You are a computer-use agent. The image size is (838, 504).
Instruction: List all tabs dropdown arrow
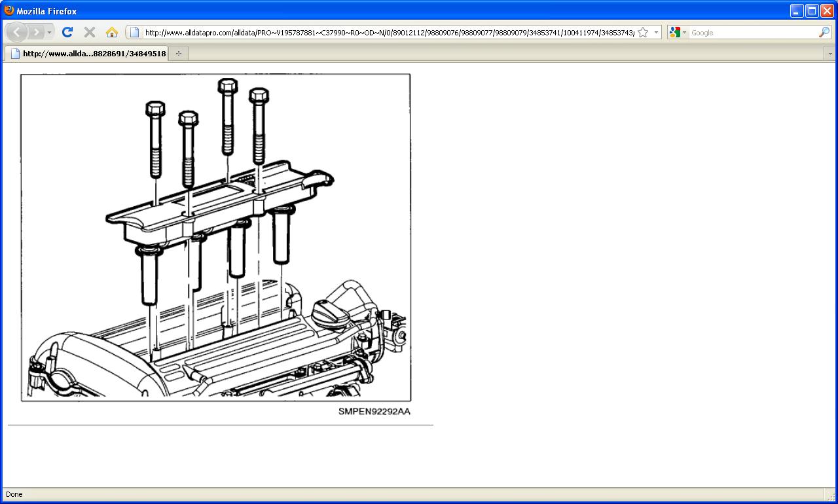830,54
